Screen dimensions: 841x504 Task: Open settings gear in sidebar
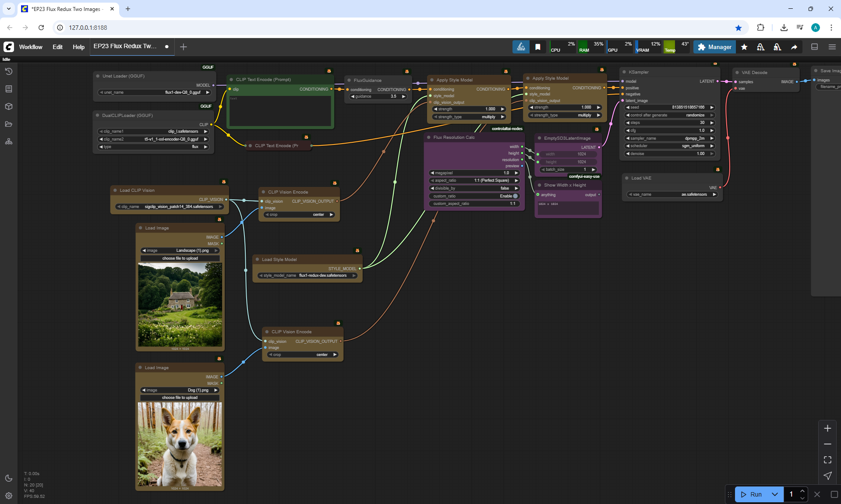pos(9,496)
